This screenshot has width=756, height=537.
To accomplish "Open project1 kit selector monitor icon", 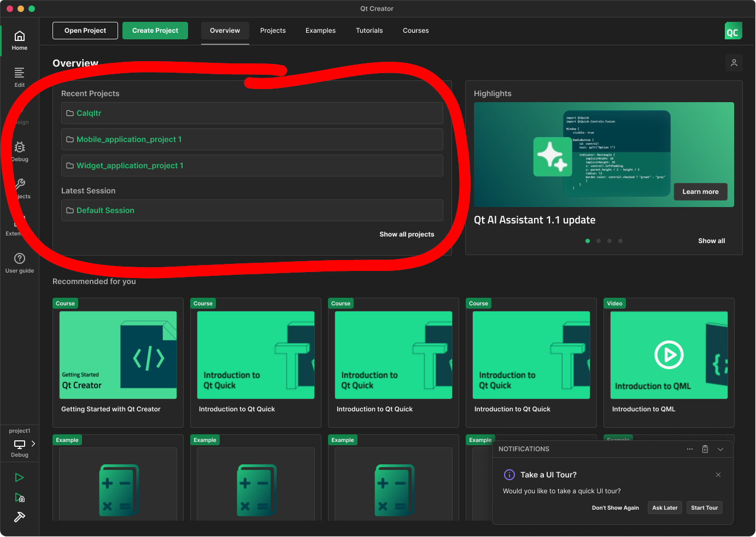I will [20, 444].
